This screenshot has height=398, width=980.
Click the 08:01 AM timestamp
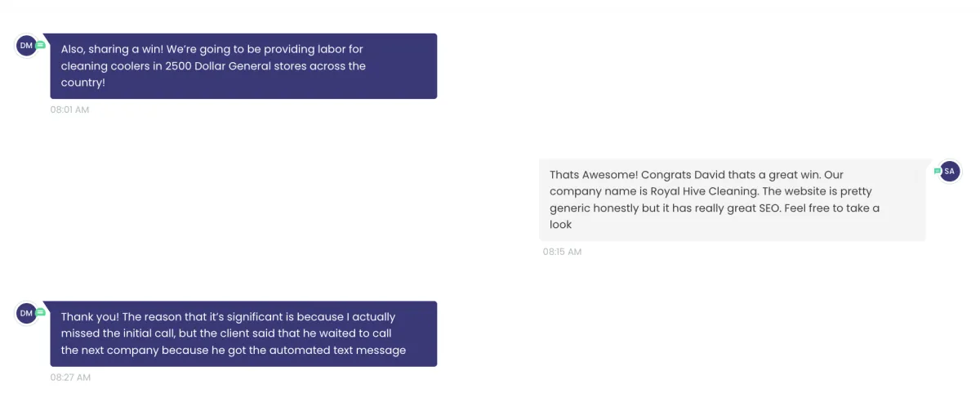tap(69, 110)
